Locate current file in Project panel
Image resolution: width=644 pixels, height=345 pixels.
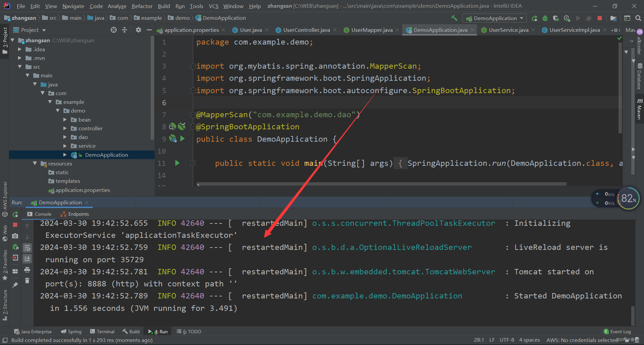pos(114,30)
